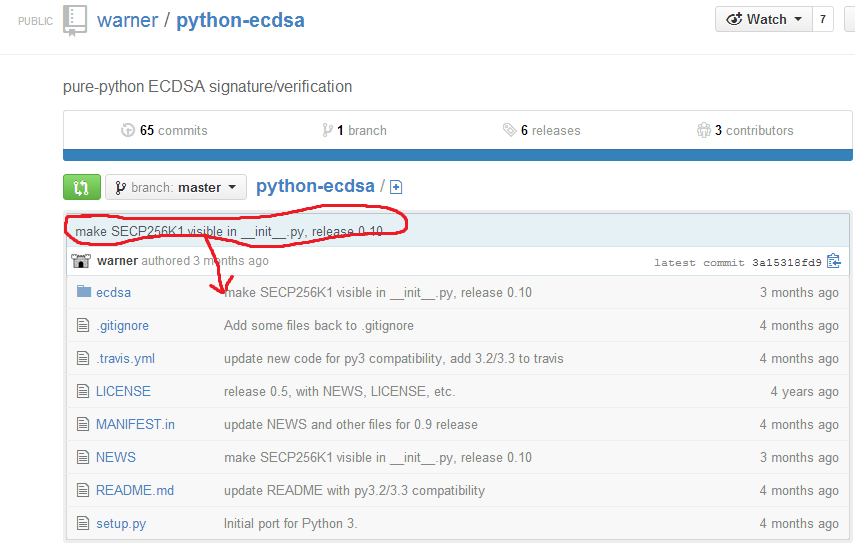This screenshot has width=855, height=550.
Task: Click the NEWS file icon
Action: 83,457
